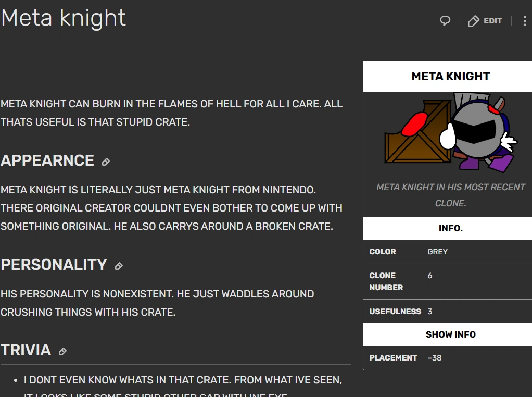Collapse the SHOW INFO infobox section
532x397 pixels.
coord(450,334)
